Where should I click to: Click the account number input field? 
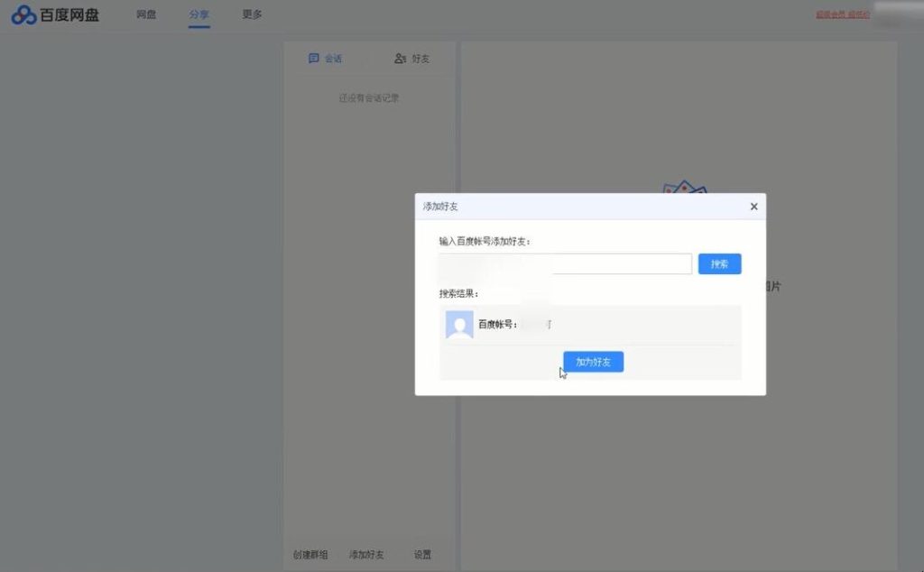[564, 263]
